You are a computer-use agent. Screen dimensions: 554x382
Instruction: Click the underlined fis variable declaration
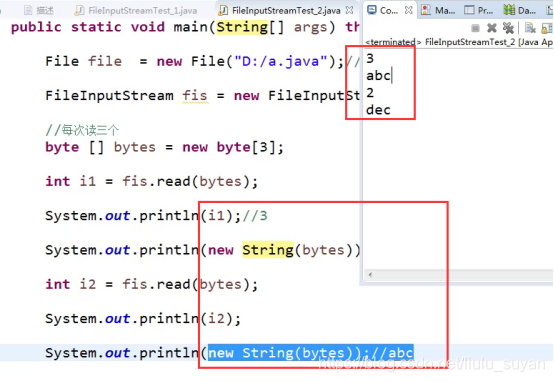pos(195,96)
